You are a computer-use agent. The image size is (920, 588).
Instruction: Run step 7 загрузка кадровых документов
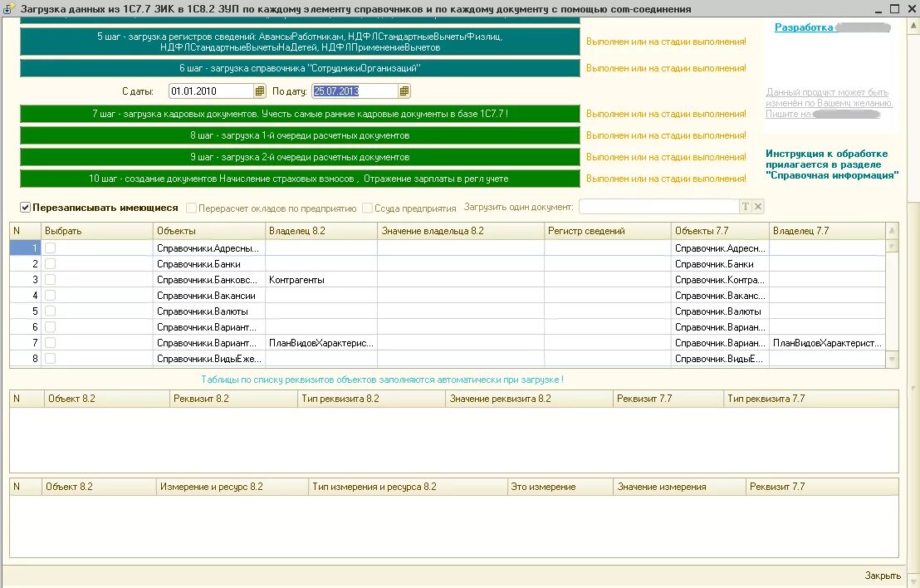pyautogui.click(x=300, y=114)
